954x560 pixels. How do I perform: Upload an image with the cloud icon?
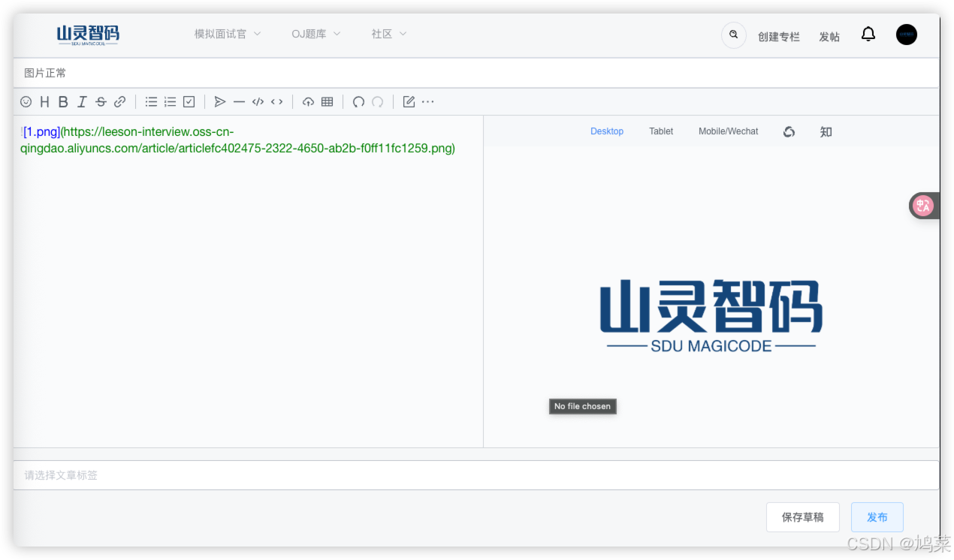tap(308, 102)
